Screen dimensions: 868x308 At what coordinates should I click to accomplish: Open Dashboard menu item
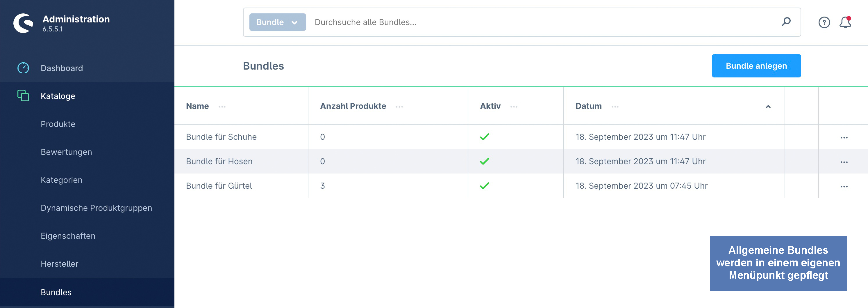tap(62, 68)
